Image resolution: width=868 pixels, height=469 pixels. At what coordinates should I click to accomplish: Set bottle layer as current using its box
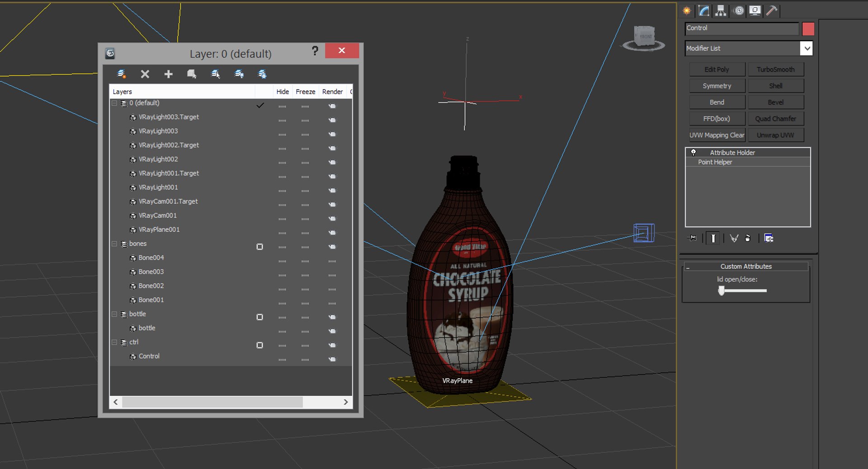[259, 317]
